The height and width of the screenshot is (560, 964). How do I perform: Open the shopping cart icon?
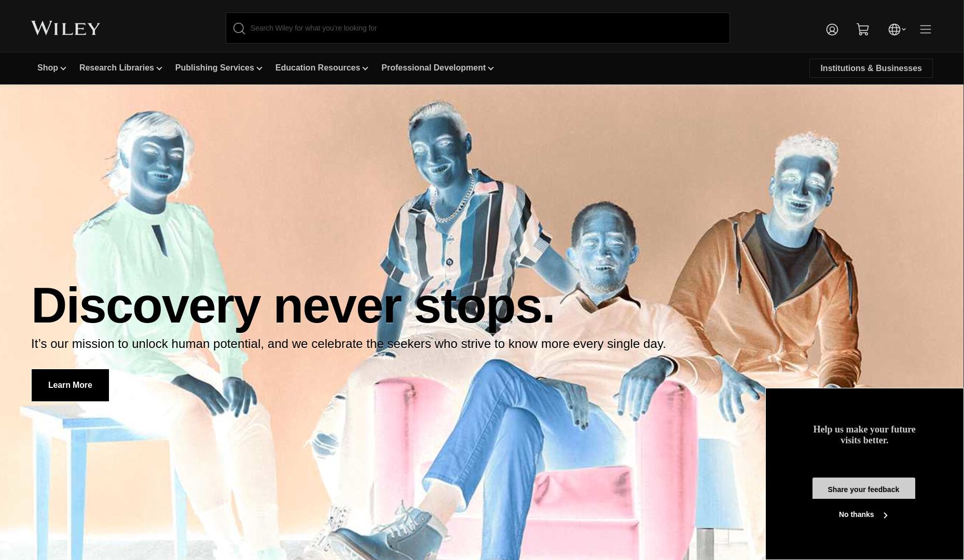click(x=863, y=30)
